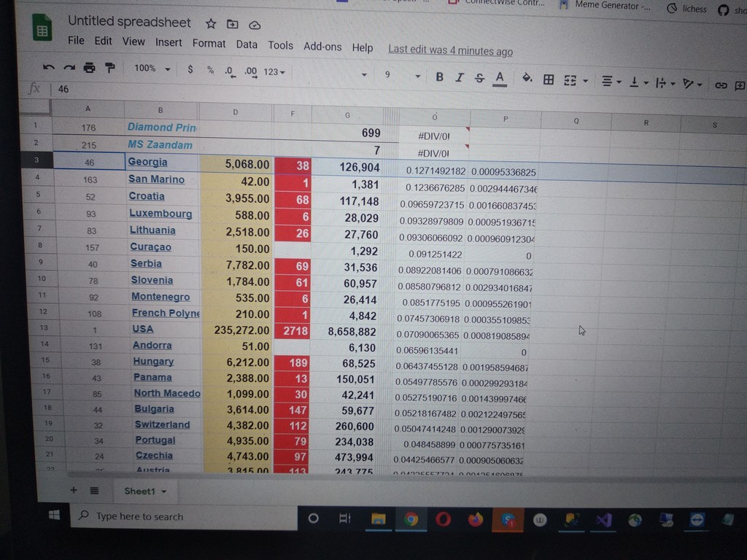Open the Croatia link

tap(146, 196)
